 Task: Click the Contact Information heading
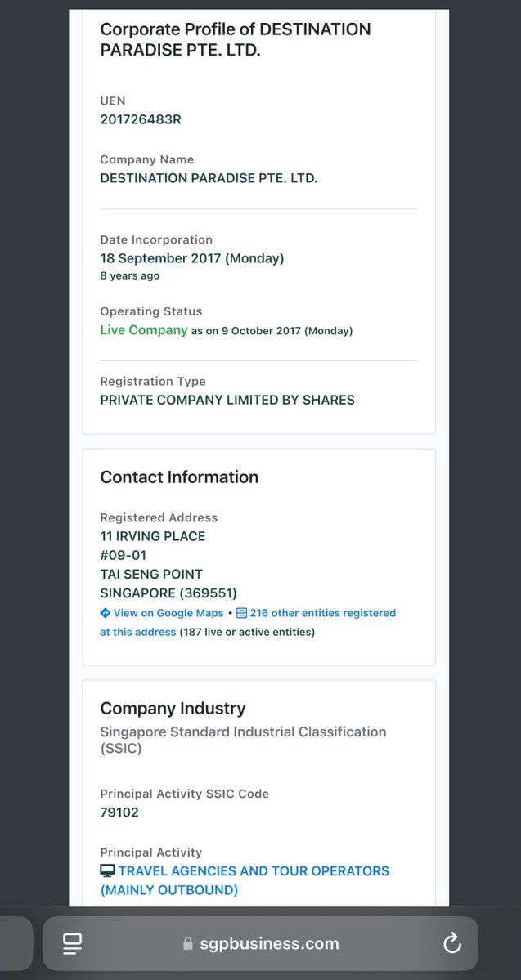(x=179, y=477)
